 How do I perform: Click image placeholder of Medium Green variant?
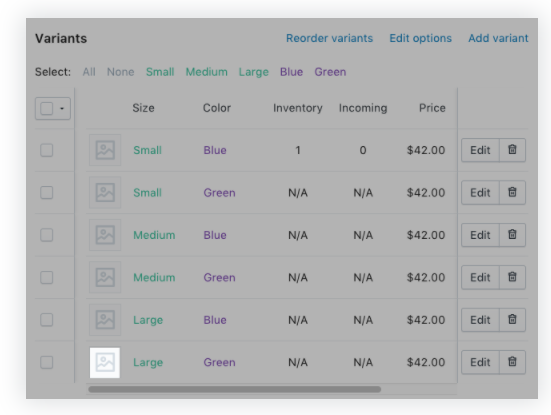(105, 277)
